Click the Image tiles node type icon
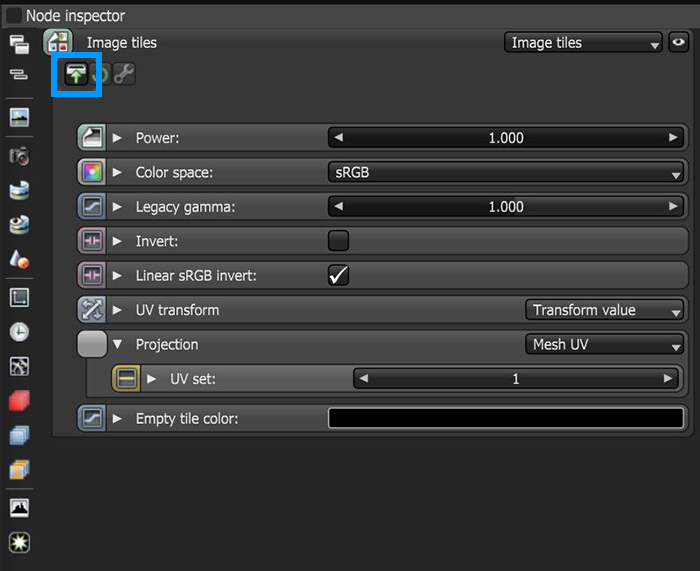Screen dimensions: 700x571 (58, 42)
